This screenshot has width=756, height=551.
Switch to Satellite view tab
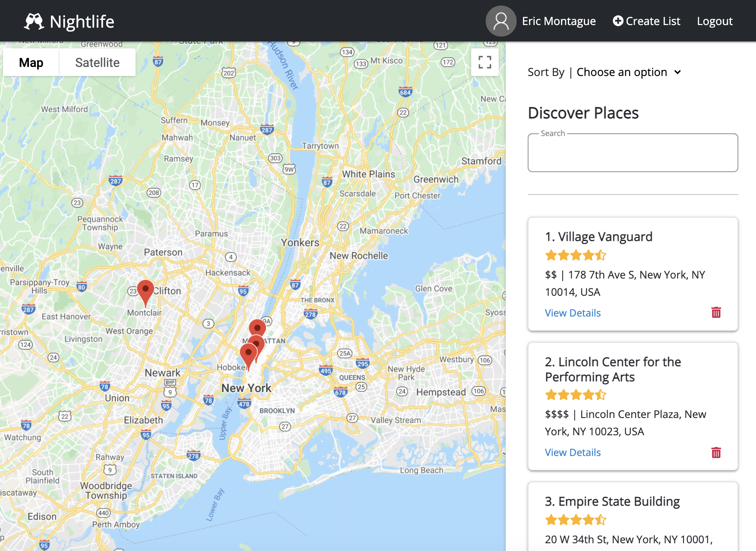click(97, 63)
